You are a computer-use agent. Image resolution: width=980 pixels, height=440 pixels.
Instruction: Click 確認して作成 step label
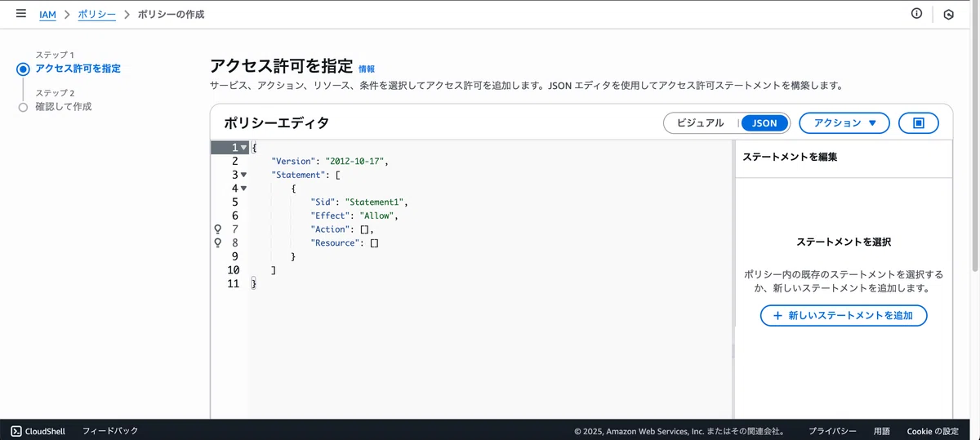[64, 107]
